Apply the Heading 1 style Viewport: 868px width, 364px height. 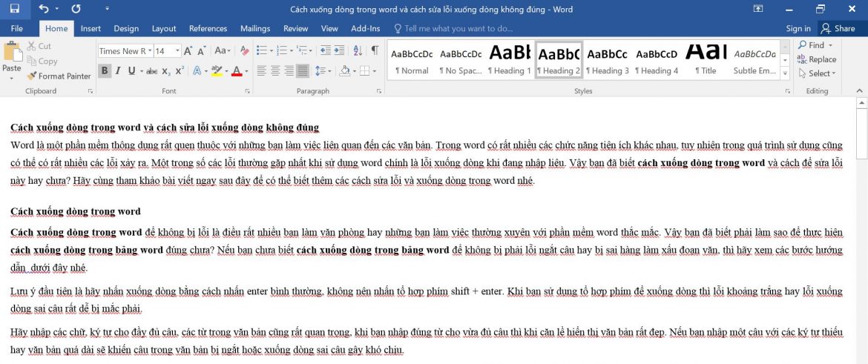509,60
